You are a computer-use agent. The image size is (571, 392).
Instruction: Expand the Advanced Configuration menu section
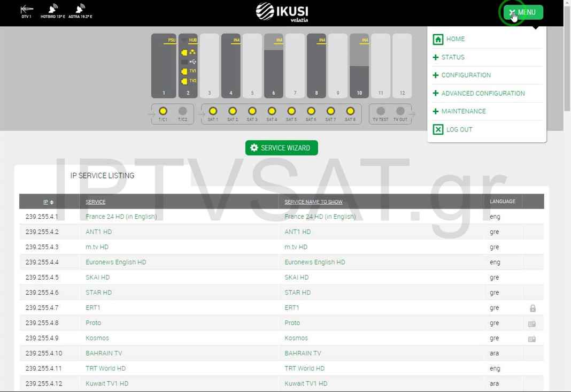click(x=482, y=94)
